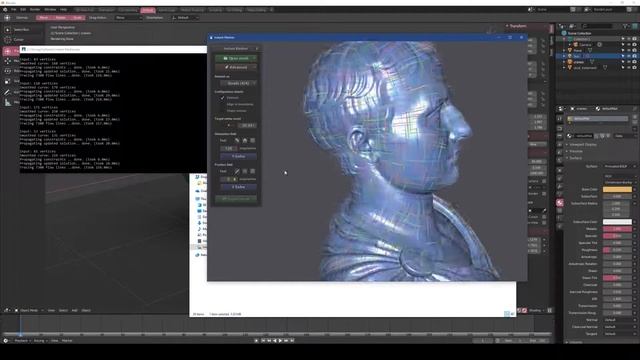Image resolution: width=640 pixels, height=360 pixels.
Task: Open the Edit menu in Blender
Action: coord(23,9)
